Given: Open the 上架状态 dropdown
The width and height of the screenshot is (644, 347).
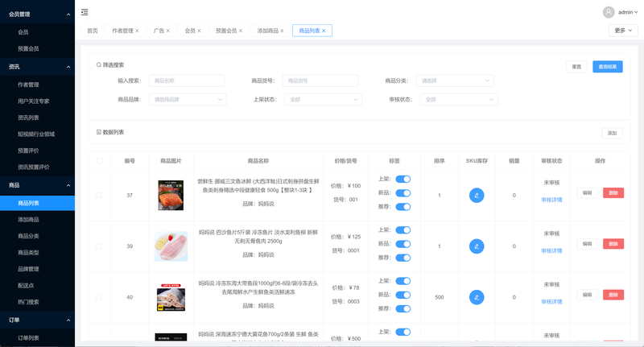Looking at the screenshot, I should point(324,99).
